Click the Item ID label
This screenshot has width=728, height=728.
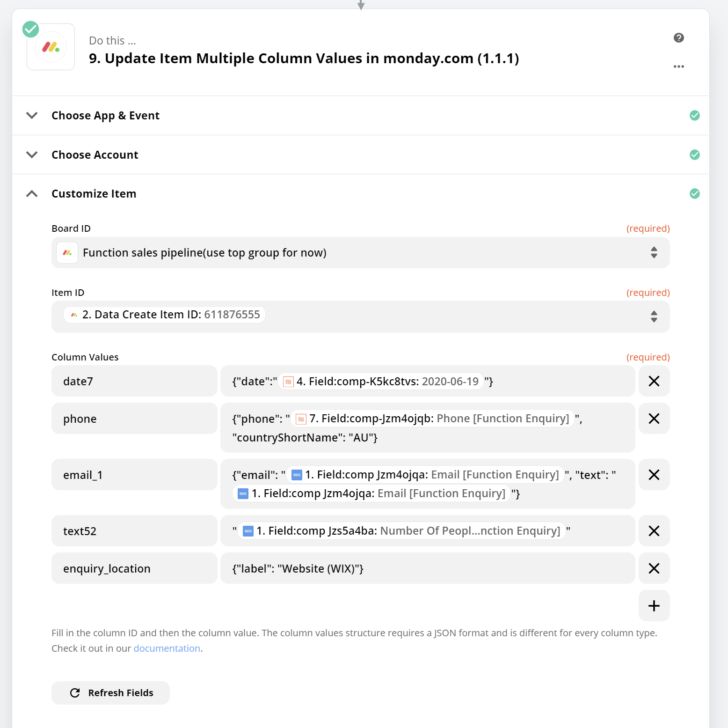[68, 293]
